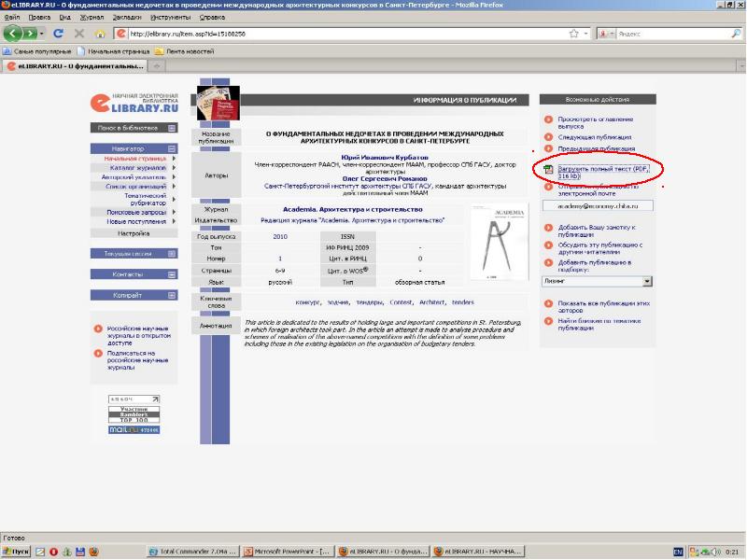Image resolution: width=747 pixels, height=560 pixels.
Task: Open Тематический рубрикатор in navigator
Action: click(145, 200)
